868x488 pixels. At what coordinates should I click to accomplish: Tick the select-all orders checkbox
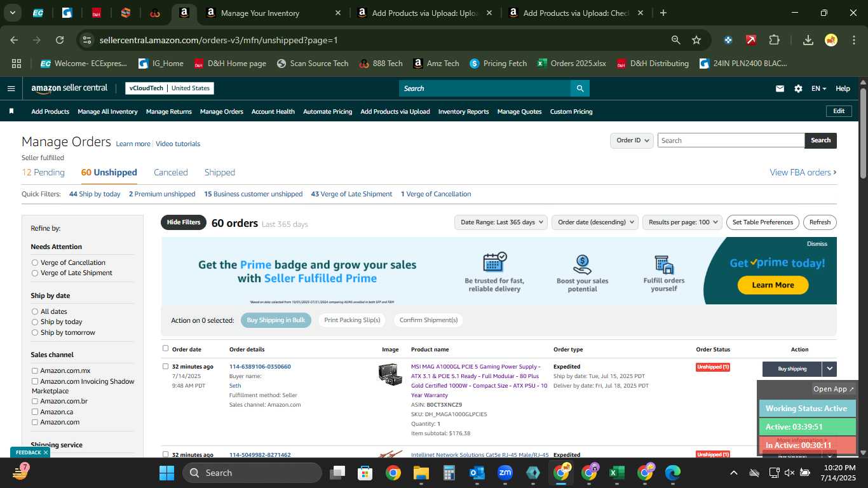(166, 348)
